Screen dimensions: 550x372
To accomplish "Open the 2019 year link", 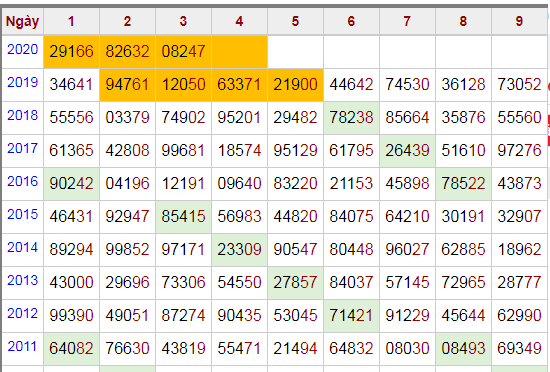I will (x=22, y=82).
